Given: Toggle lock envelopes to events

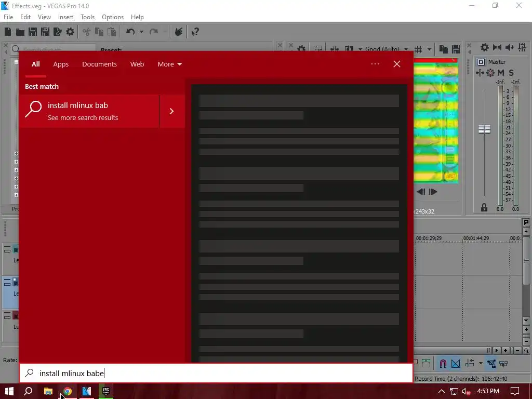Looking at the screenshot, I should point(491,363).
